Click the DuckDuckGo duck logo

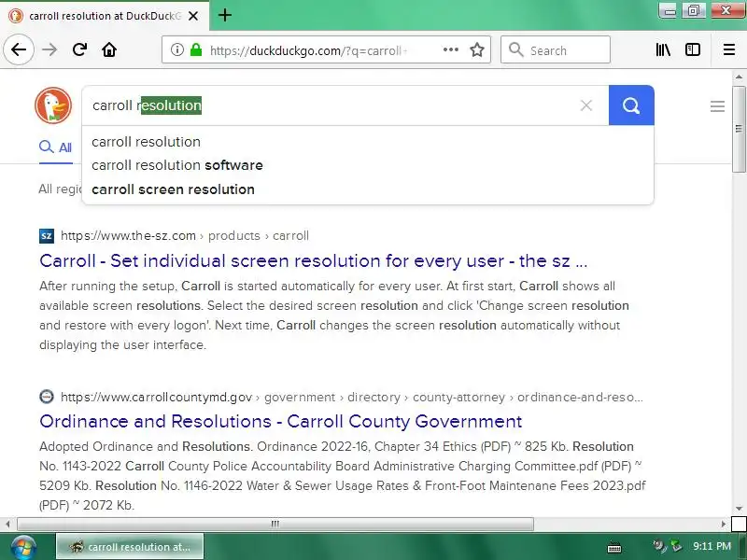(x=53, y=105)
